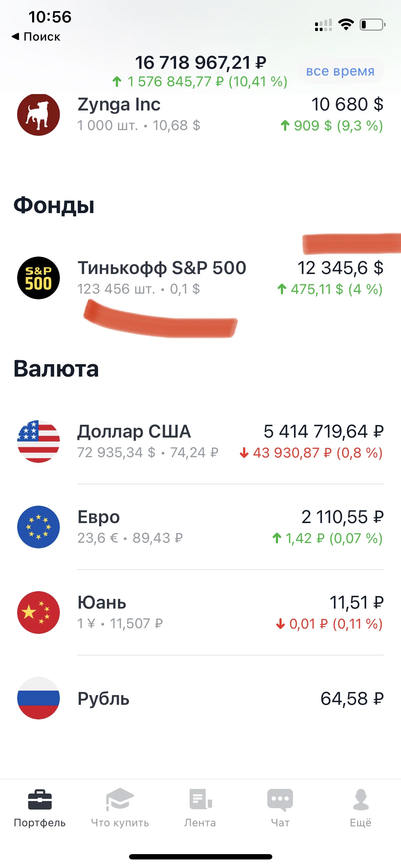Image resolution: width=401 pixels, height=868 pixels.
Task: Tap the Russian flag Ruble icon
Action: coord(38,698)
